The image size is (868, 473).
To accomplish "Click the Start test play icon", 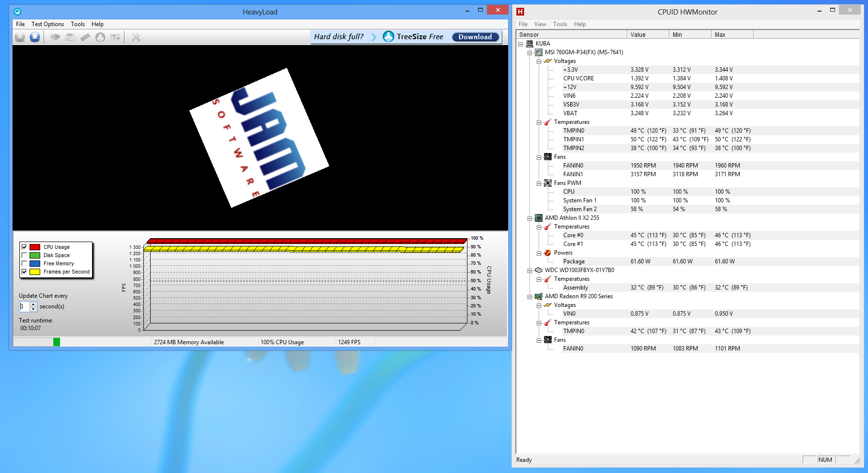I will [20, 37].
